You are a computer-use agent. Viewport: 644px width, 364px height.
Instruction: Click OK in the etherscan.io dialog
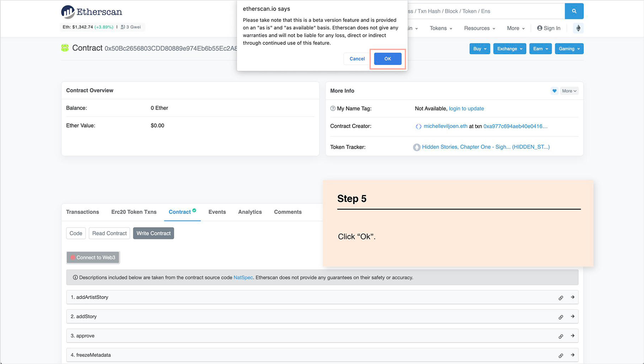click(x=387, y=59)
